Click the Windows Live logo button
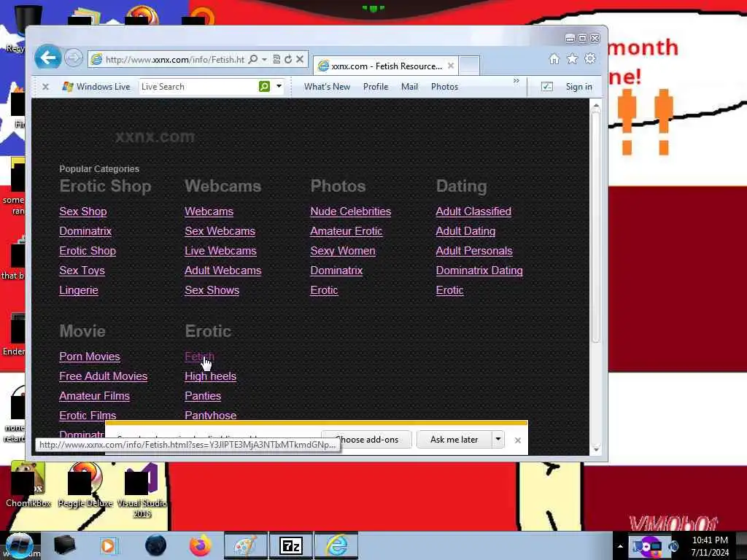 click(97, 87)
